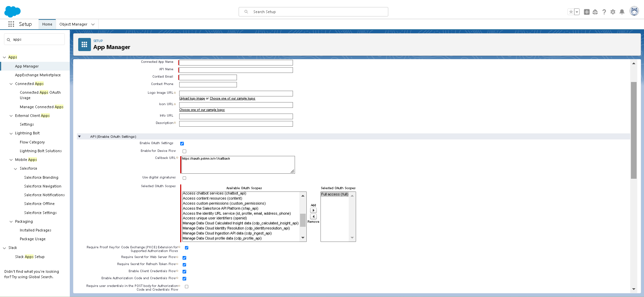Switch to the Home tab
The height and width of the screenshot is (297, 644).
pos(47,24)
